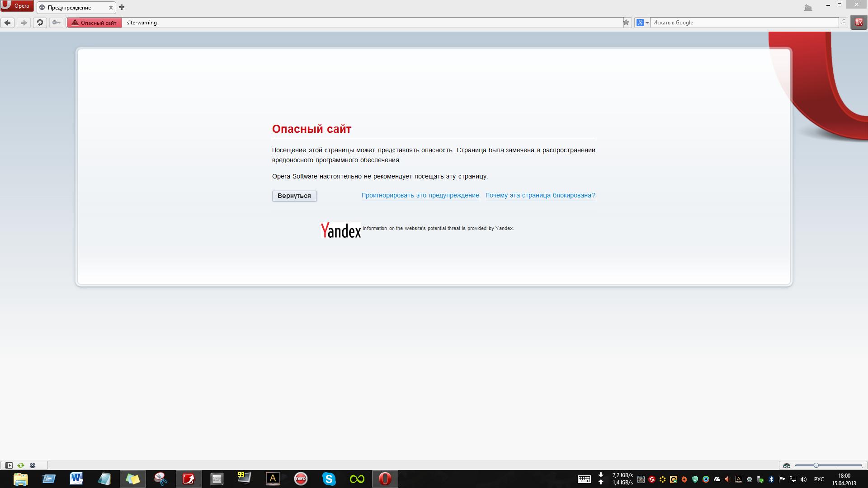868x488 pixels.
Task: Expand the search engine dropdown arrow
Action: point(647,23)
